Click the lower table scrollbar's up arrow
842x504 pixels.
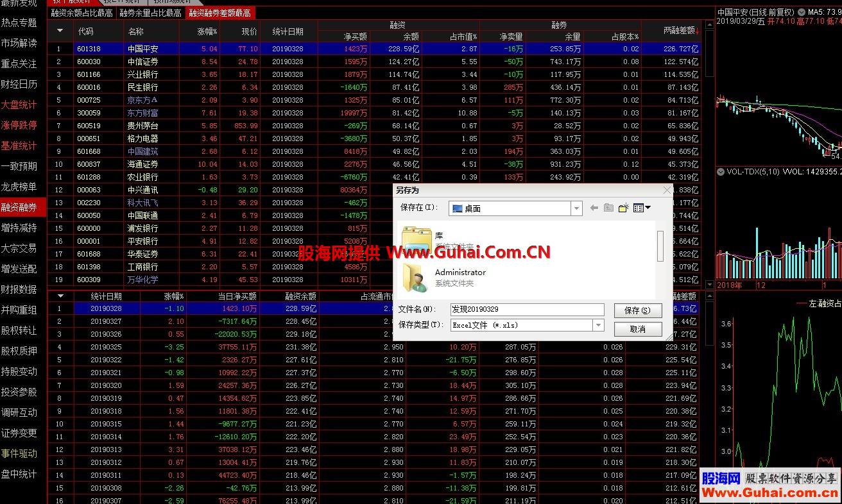(709, 296)
